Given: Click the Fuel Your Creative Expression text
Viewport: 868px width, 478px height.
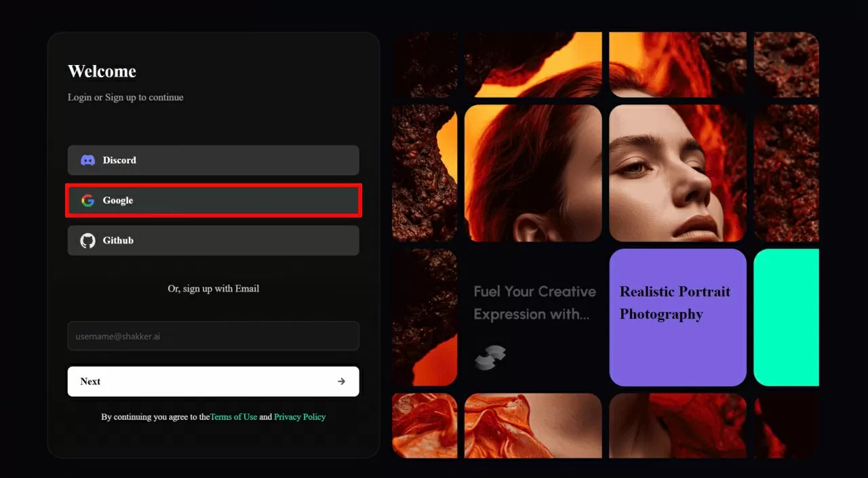Looking at the screenshot, I should click(x=534, y=302).
